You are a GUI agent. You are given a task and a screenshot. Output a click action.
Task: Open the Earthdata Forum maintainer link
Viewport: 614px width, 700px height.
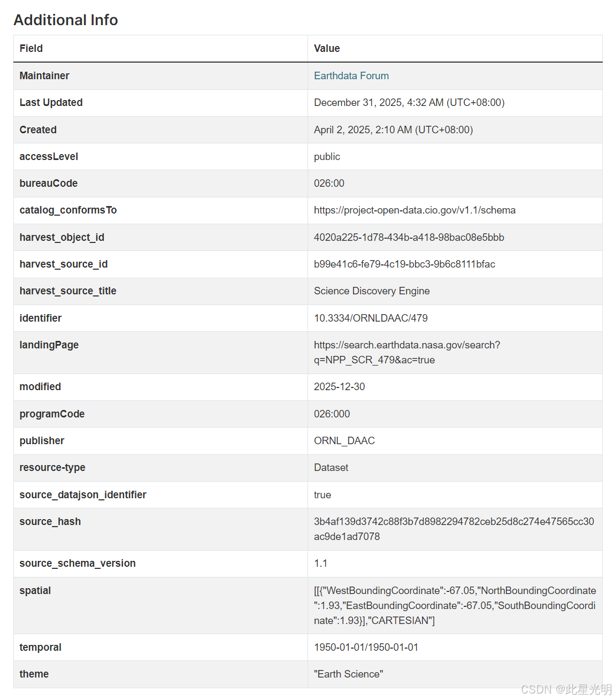(x=351, y=76)
